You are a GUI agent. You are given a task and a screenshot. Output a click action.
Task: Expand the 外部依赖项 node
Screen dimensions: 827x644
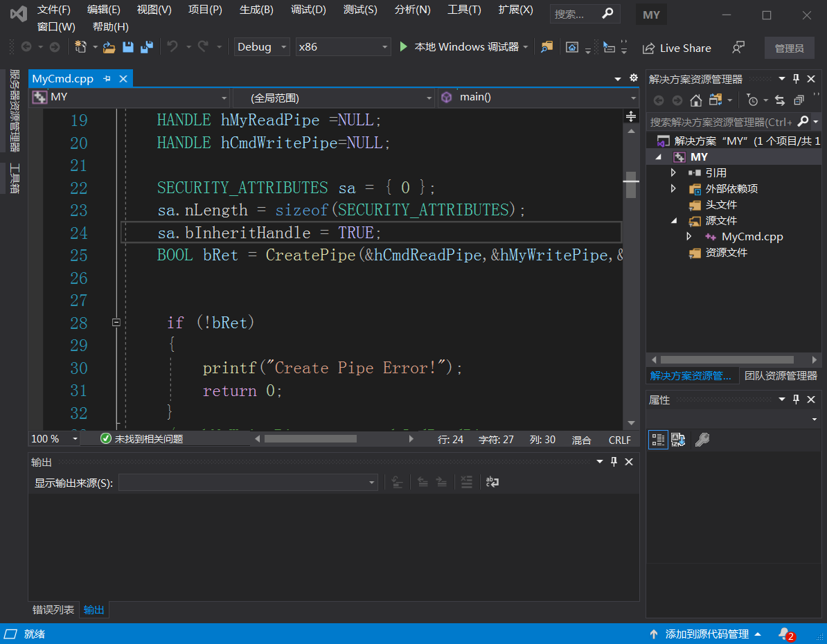tap(673, 188)
